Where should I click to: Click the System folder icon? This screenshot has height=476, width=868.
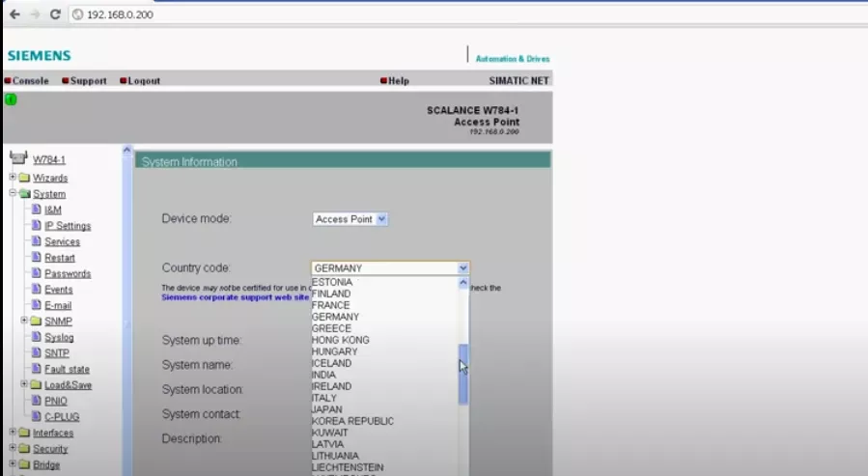tap(24, 194)
